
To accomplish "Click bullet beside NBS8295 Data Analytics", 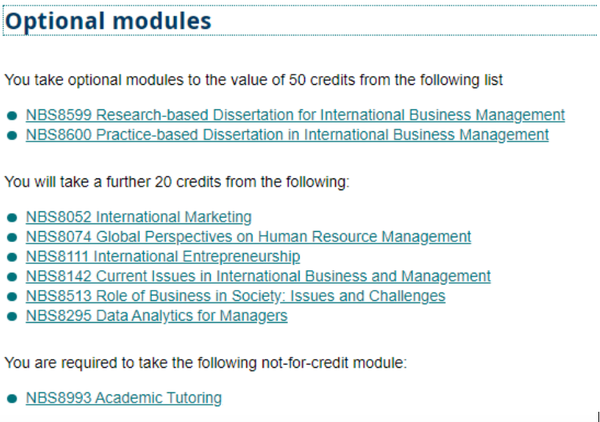I will tap(12, 317).
